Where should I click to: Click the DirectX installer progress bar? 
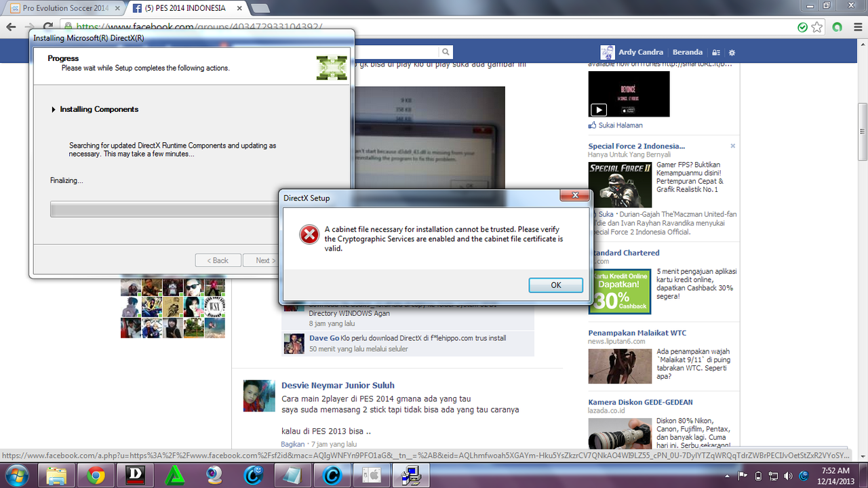click(163, 209)
